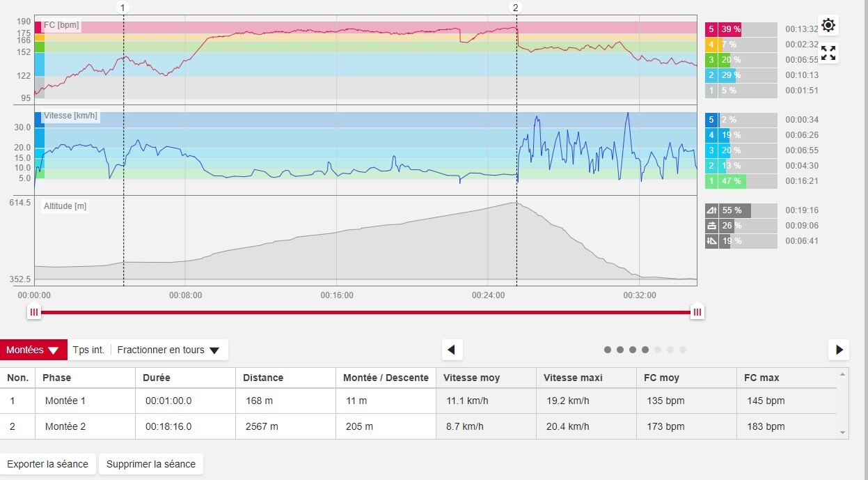Click the Montée 1 row phase cell

pos(85,401)
